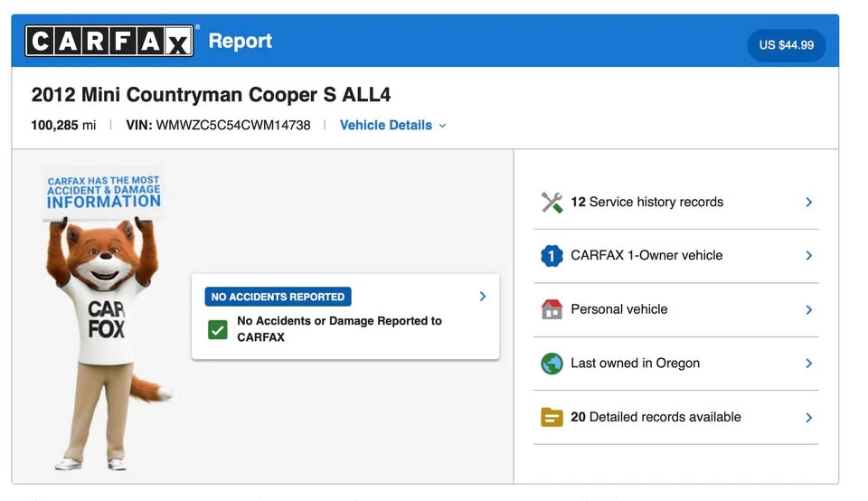Click the NO ACCIDENTS REPORTED badge
Screen dimensions: 868x501
[x=278, y=297]
